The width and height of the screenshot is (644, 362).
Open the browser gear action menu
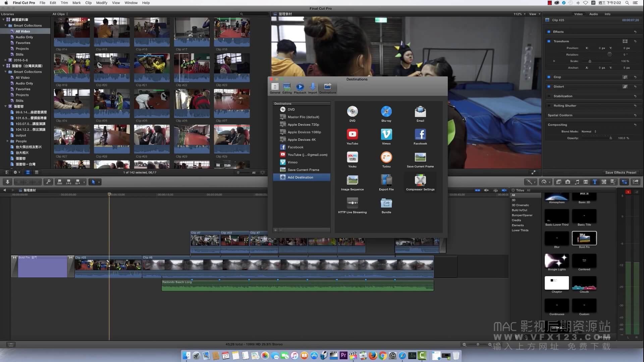[16, 172]
